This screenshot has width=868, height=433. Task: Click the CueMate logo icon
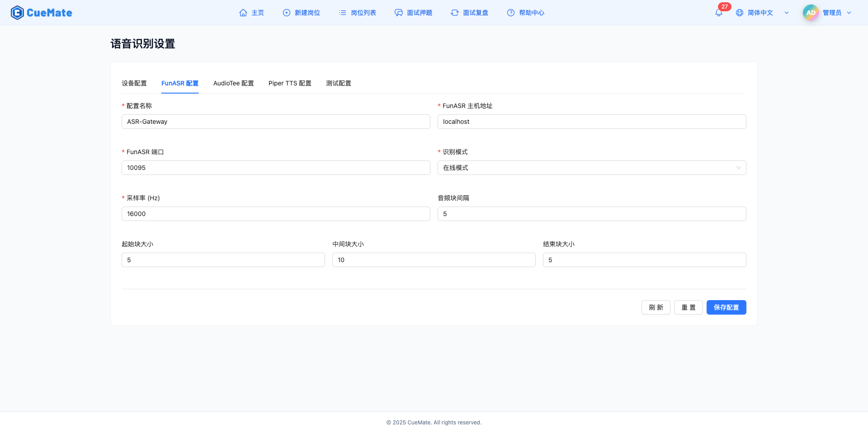(x=17, y=12)
